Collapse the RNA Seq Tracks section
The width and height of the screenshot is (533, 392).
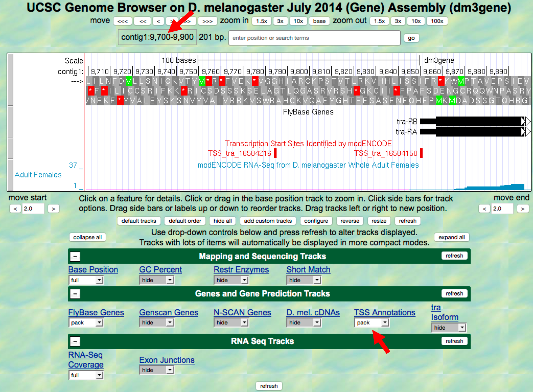tap(75, 341)
